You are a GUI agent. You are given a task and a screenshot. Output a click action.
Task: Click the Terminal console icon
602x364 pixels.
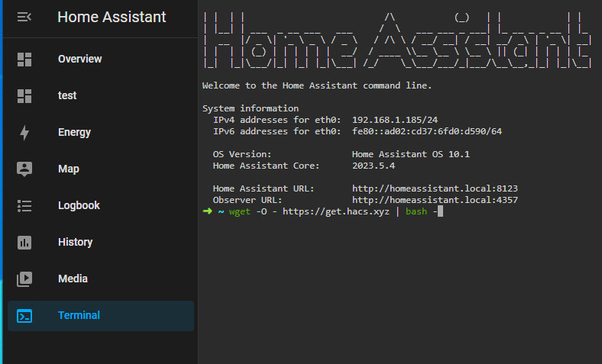[24, 316]
